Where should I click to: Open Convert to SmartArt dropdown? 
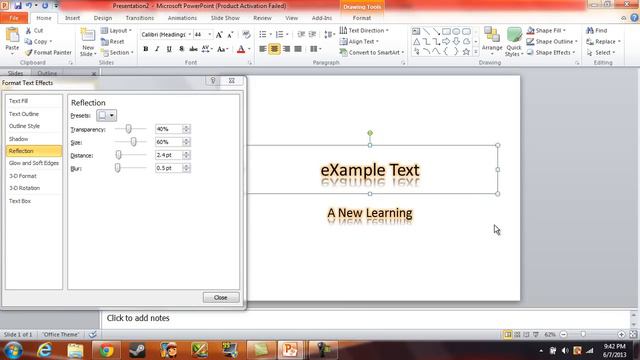(372, 53)
